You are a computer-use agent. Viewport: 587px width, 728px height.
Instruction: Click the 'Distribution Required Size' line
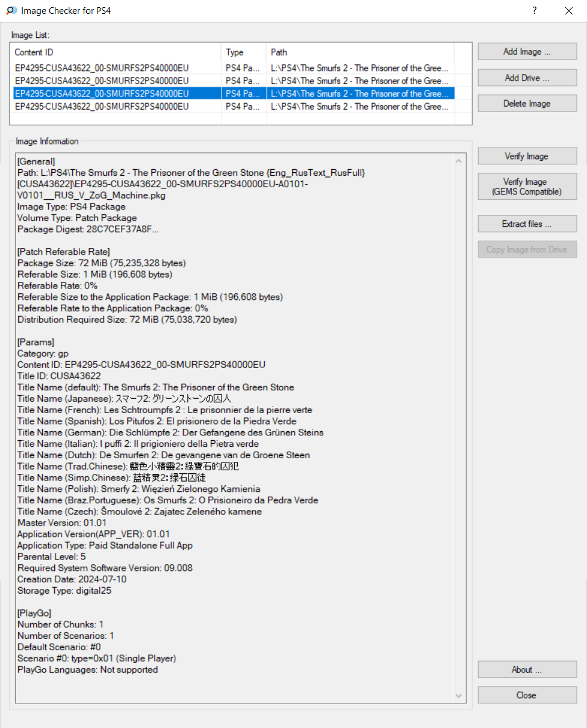127,320
